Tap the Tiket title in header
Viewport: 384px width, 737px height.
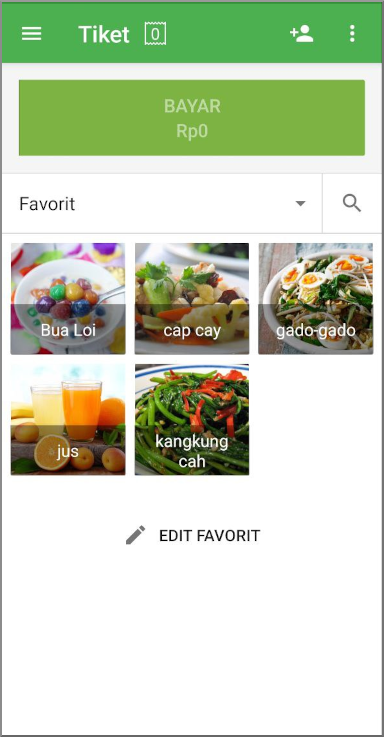[x=104, y=34]
